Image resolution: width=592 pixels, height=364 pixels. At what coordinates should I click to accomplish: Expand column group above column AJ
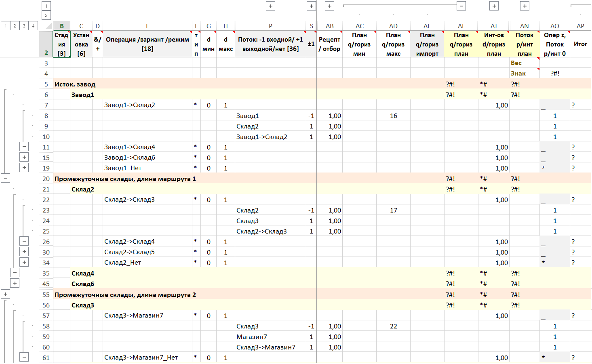click(x=494, y=6)
